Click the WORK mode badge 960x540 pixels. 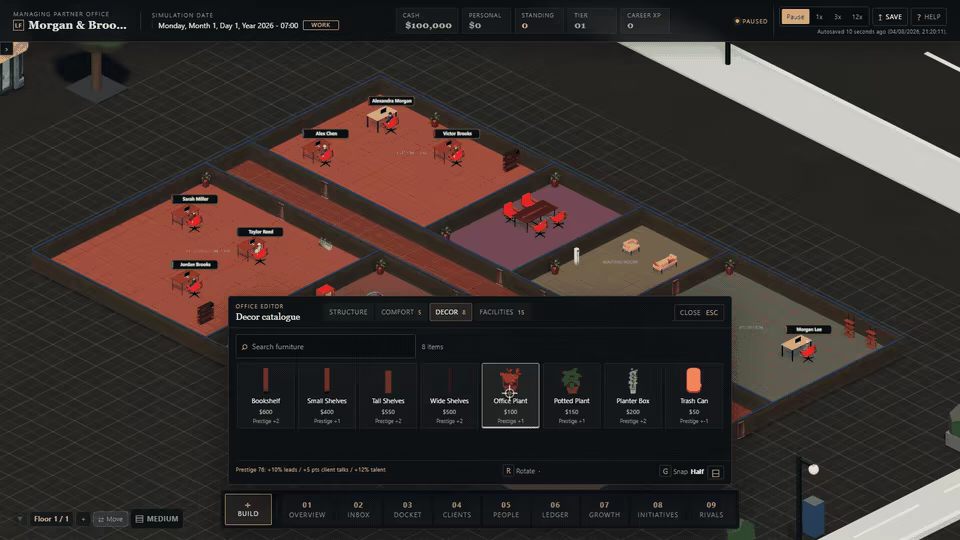[x=321, y=25]
